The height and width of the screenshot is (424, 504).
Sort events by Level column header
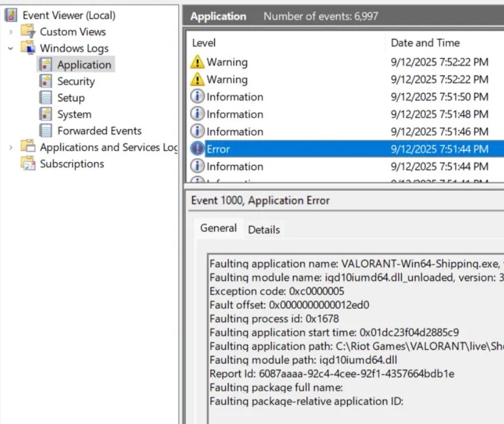pyautogui.click(x=204, y=43)
